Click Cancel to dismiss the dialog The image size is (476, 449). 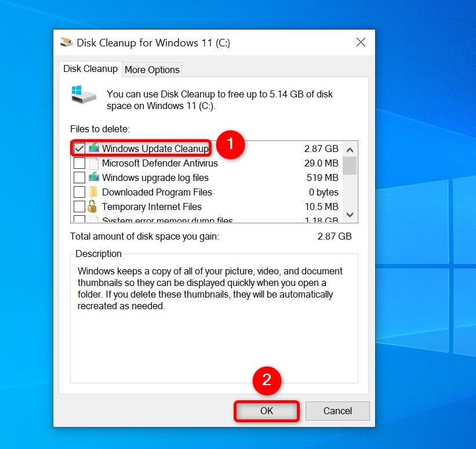(x=337, y=411)
